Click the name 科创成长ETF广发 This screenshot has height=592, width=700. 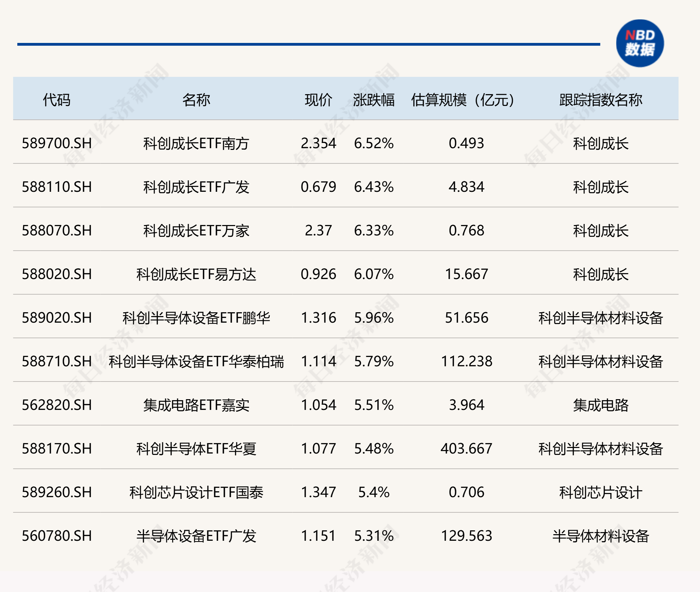tap(196, 187)
